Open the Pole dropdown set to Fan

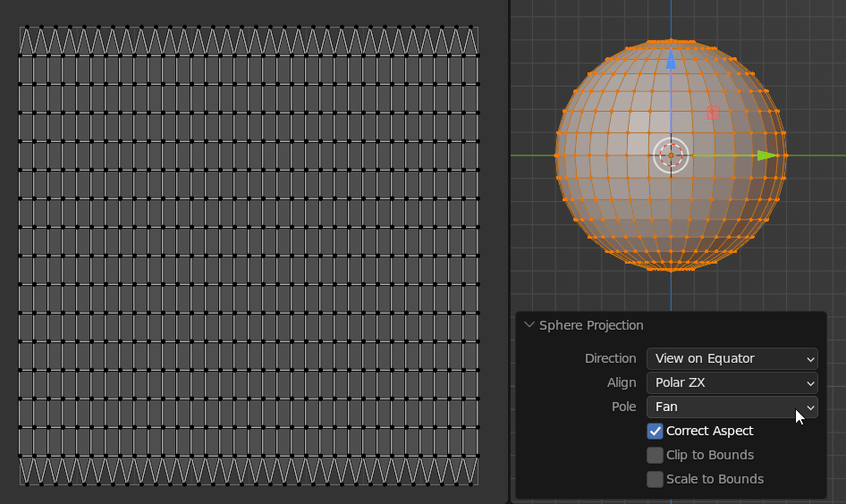[732, 407]
